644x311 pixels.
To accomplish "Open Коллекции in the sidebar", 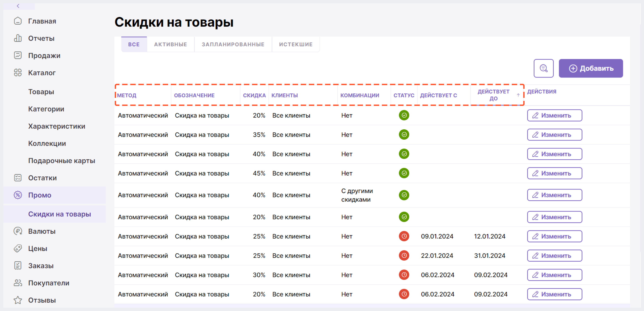I will click(47, 143).
